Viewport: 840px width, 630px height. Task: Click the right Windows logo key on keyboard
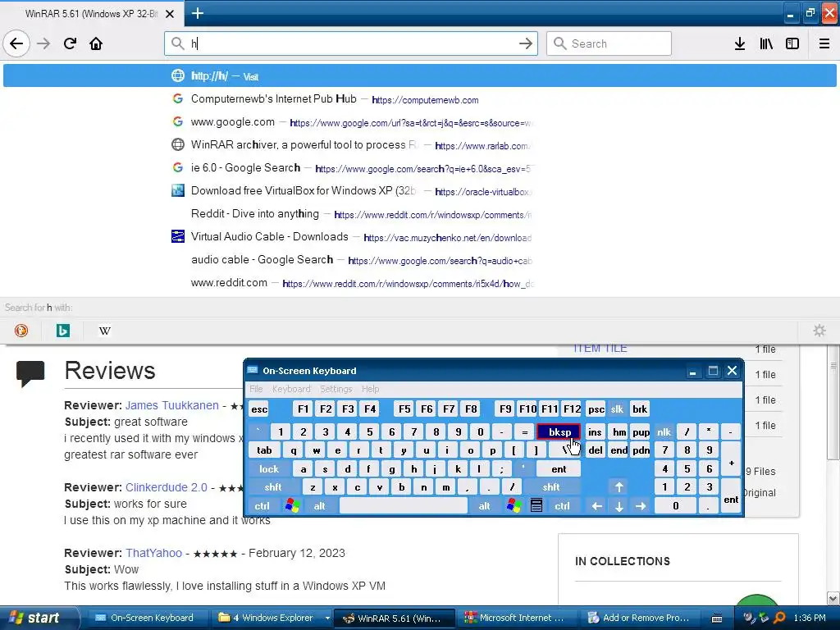(514, 505)
